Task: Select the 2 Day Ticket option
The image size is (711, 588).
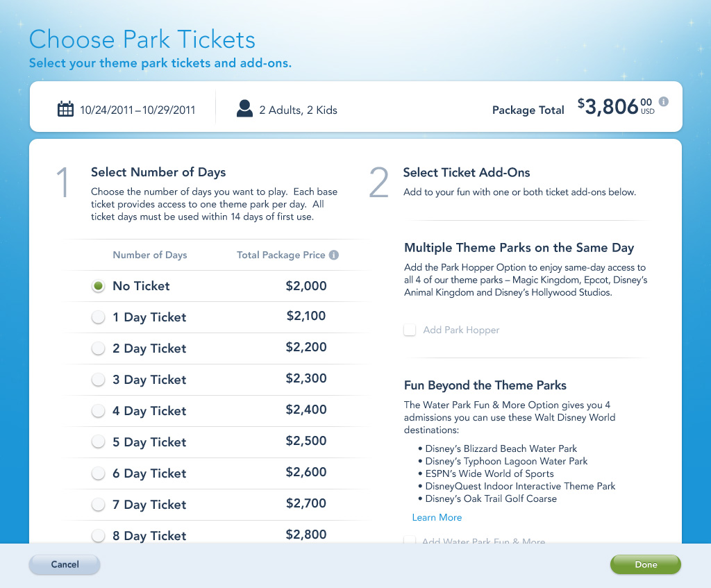Action: [x=99, y=348]
